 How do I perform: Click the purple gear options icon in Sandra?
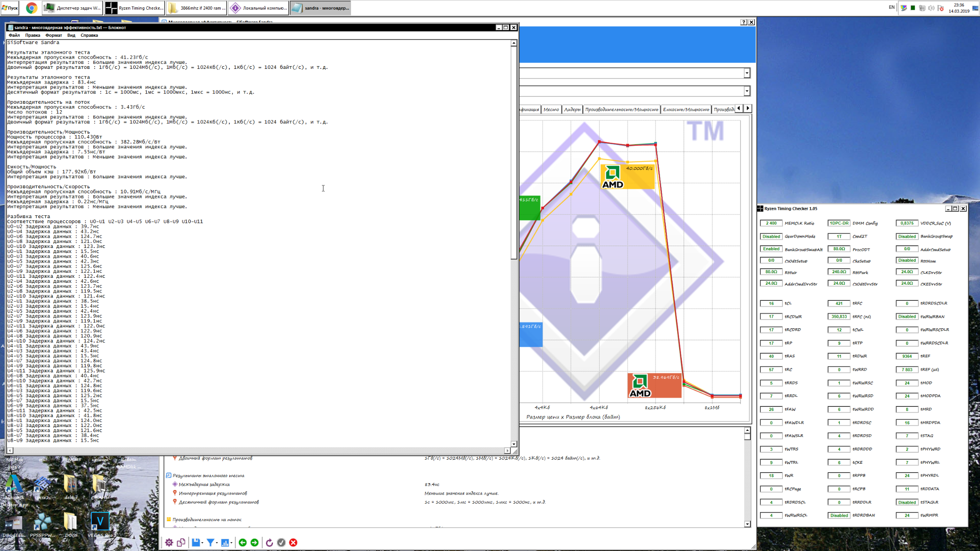click(169, 542)
